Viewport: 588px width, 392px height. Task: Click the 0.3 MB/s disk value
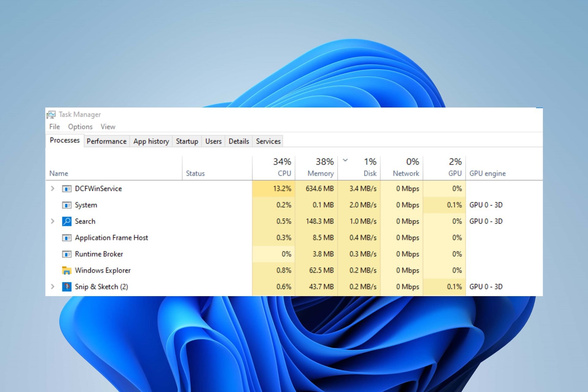pyautogui.click(x=363, y=254)
